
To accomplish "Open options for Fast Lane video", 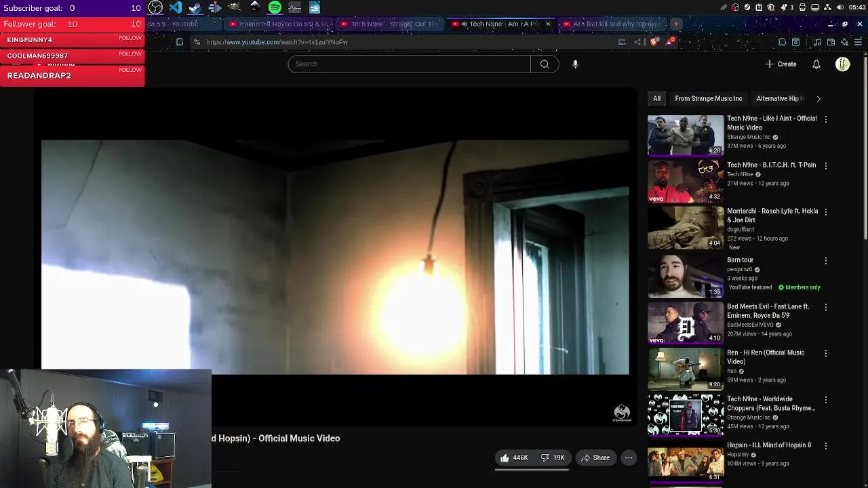I will point(825,307).
